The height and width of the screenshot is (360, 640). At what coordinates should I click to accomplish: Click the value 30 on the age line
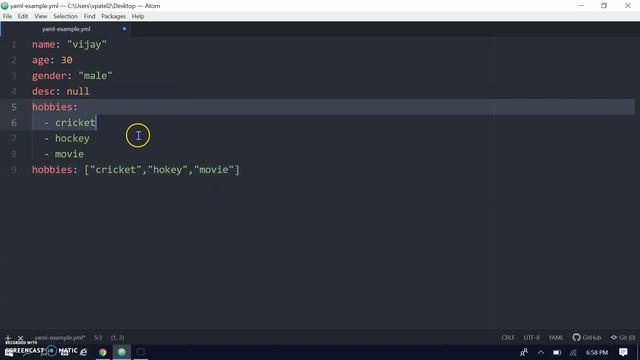(x=67, y=60)
